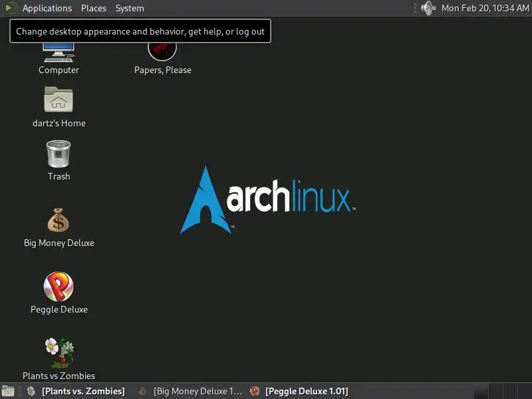
Task: Restore the [Peggle Deluxe 1.01] taskbar window
Action: pyautogui.click(x=299, y=391)
